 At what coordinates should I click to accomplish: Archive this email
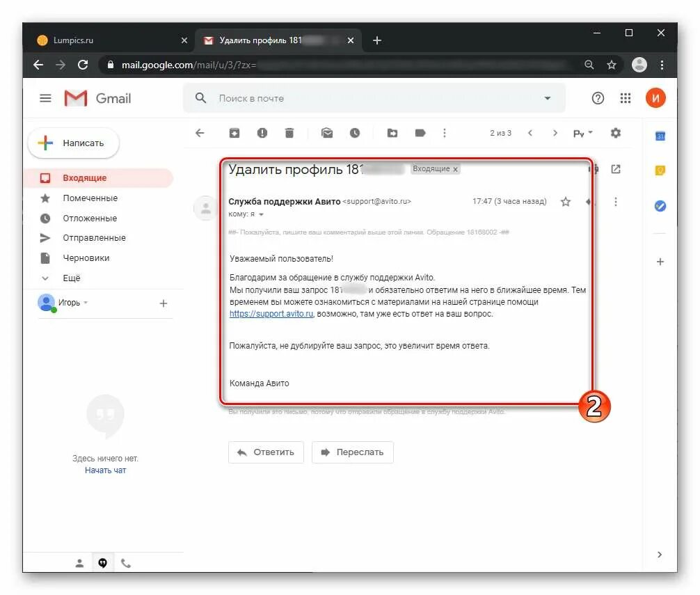[234, 133]
